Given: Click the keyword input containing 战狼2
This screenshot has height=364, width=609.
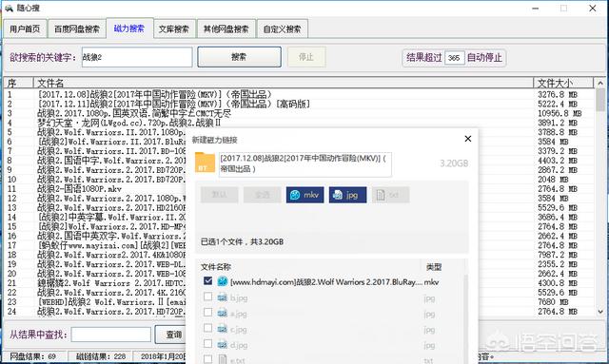Looking at the screenshot, I should coord(137,57).
